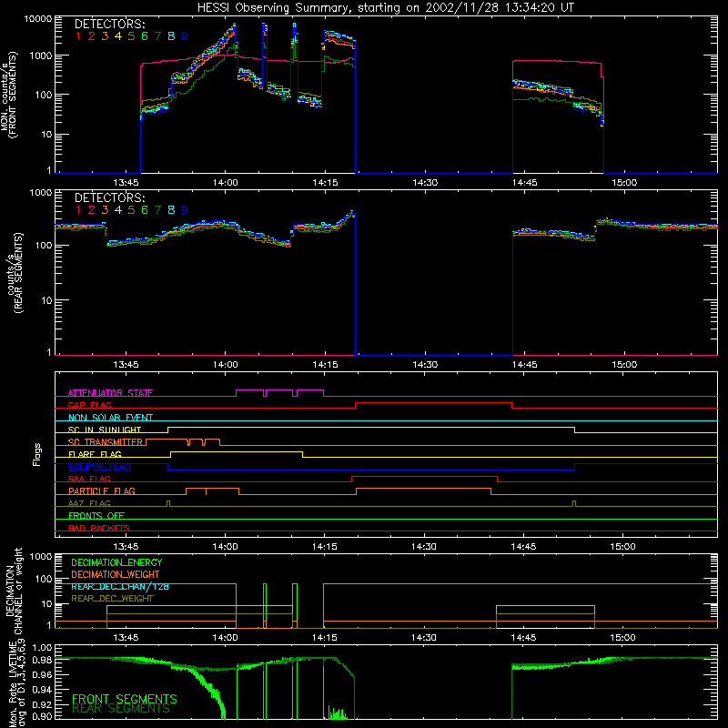Click the 10000 tick on front segments axis

pos(38,19)
